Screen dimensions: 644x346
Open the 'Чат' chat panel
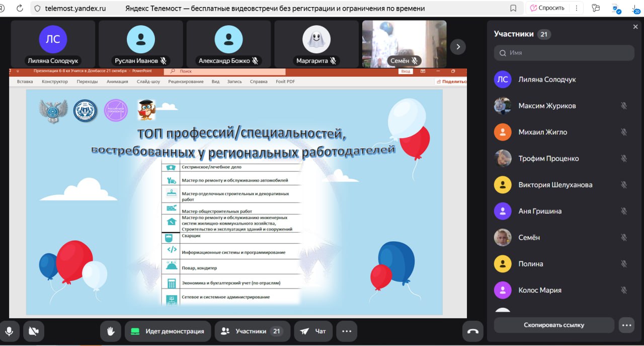[313, 331]
